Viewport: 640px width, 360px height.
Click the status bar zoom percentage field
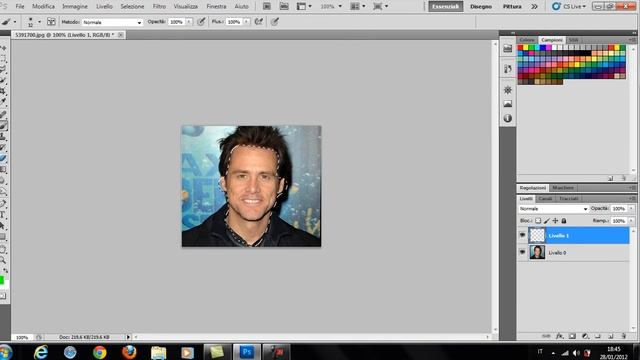[x=21, y=337]
